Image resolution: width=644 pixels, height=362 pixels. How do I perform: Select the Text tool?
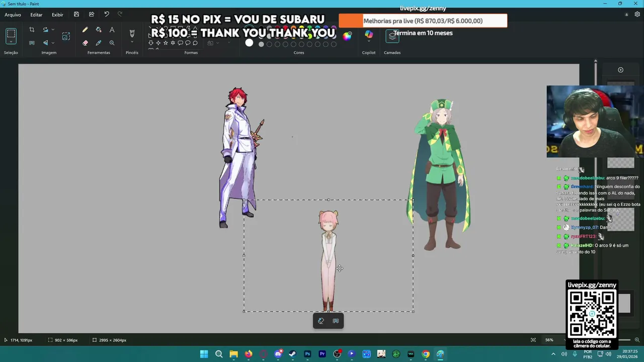click(112, 30)
